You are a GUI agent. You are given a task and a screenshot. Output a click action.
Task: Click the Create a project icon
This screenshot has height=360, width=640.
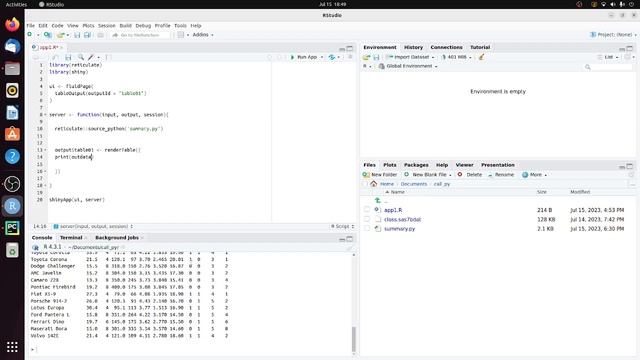[48, 35]
